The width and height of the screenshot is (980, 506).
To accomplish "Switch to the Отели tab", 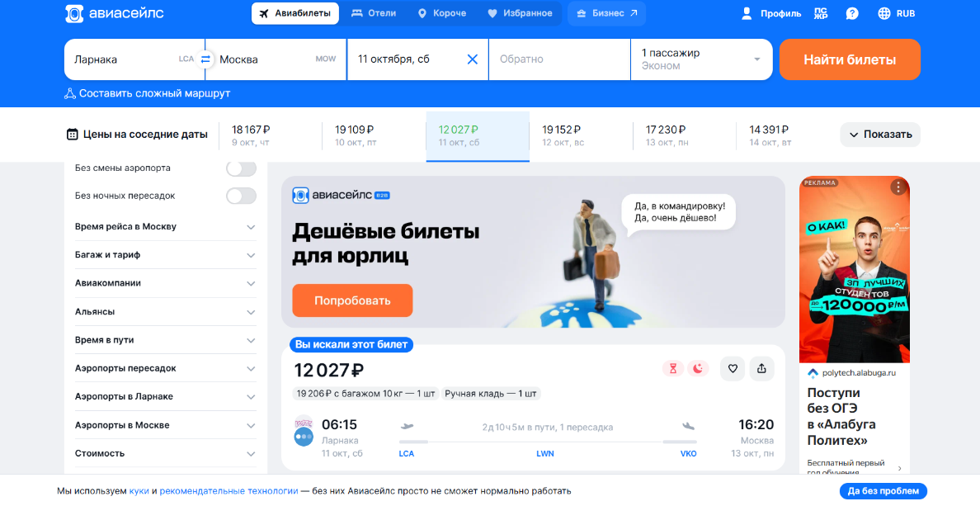I will 373,13.
